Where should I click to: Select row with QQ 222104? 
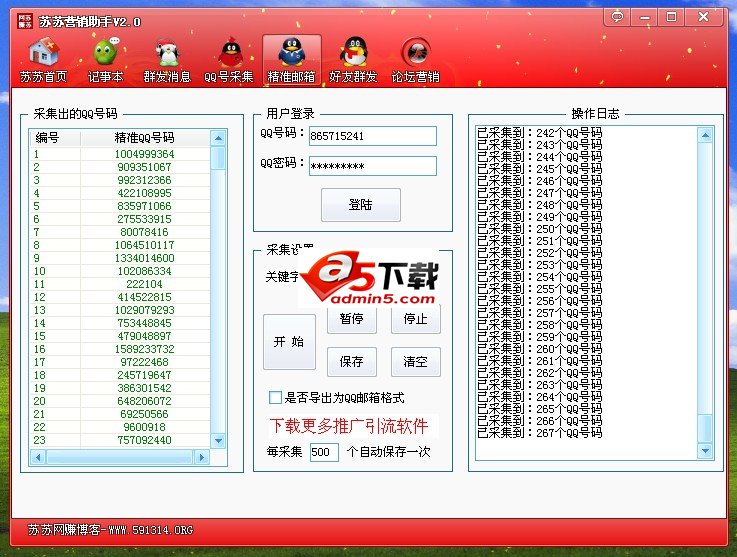click(120, 284)
